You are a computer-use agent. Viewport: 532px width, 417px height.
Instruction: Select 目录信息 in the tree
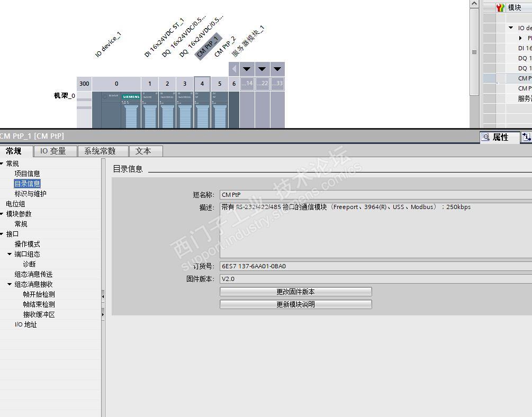point(27,184)
